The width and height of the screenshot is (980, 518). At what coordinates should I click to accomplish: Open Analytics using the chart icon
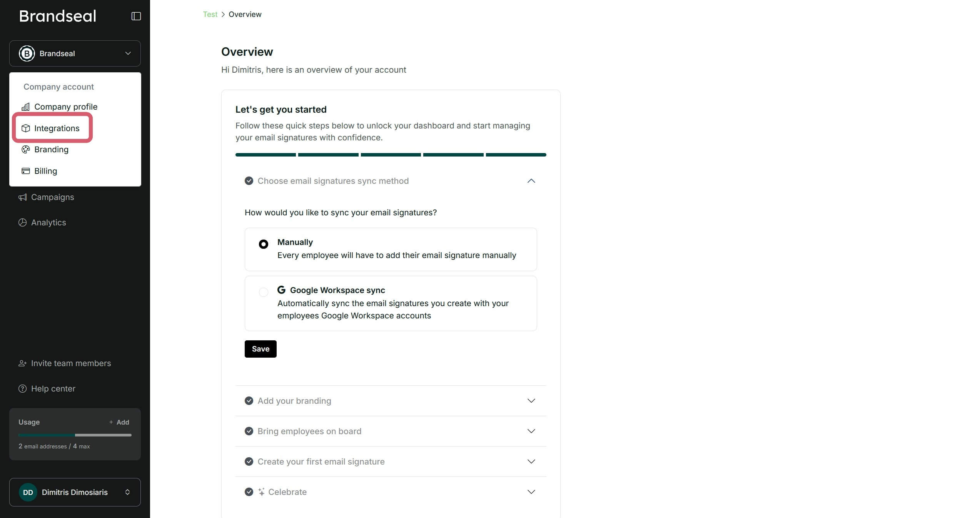point(23,222)
